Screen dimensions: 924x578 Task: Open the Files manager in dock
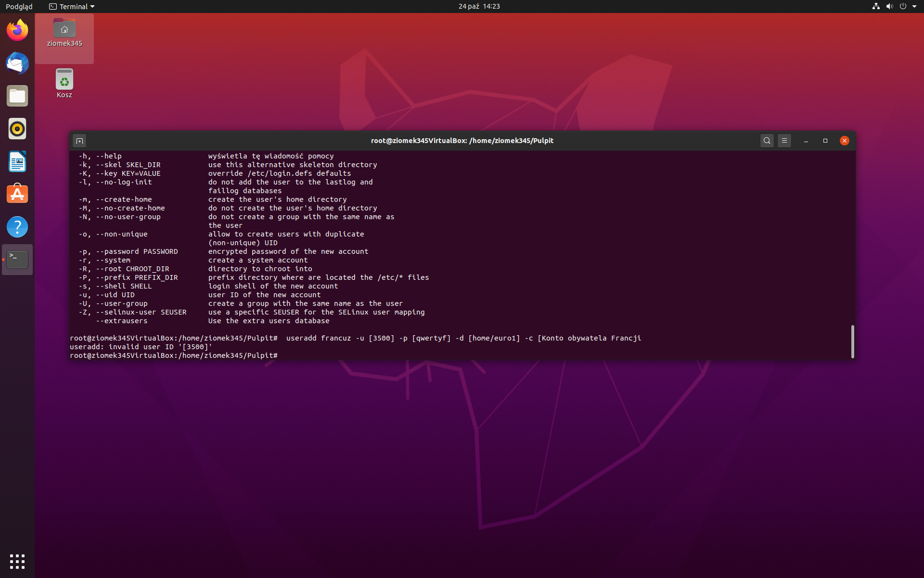click(x=17, y=96)
